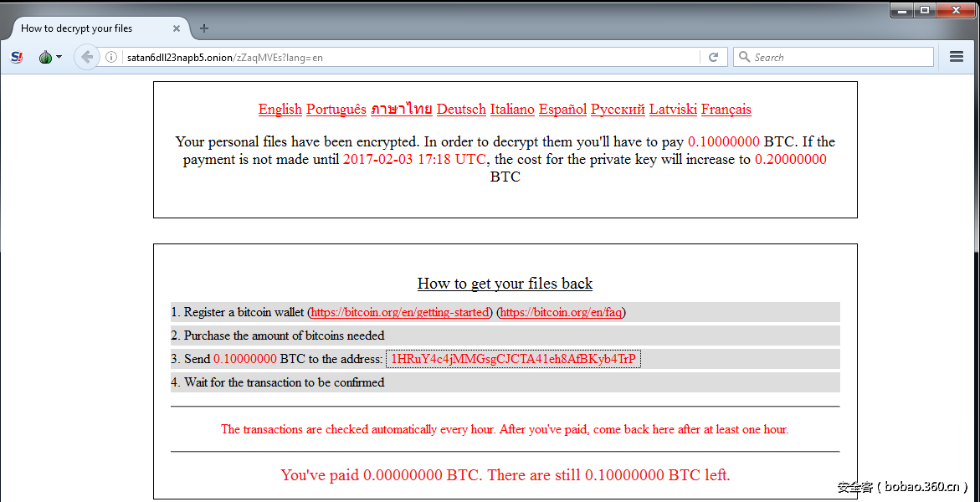The height and width of the screenshot is (502, 980).
Task: Click the dotted bitcoin address box
Action: [513, 360]
